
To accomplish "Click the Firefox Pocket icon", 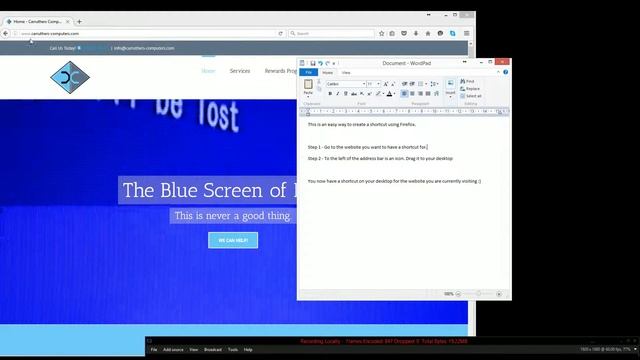I will point(404,33).
